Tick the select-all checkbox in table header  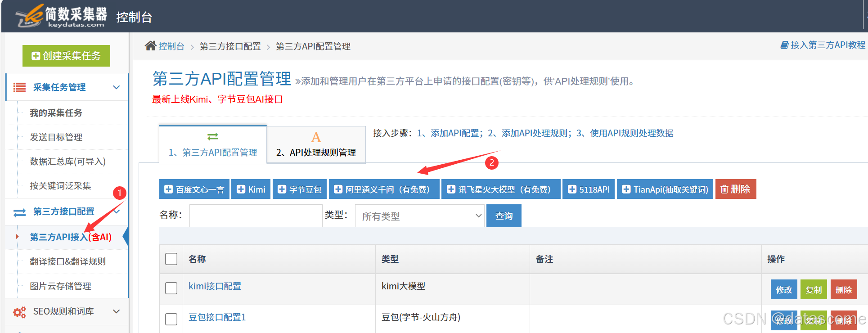pos(171,259)
